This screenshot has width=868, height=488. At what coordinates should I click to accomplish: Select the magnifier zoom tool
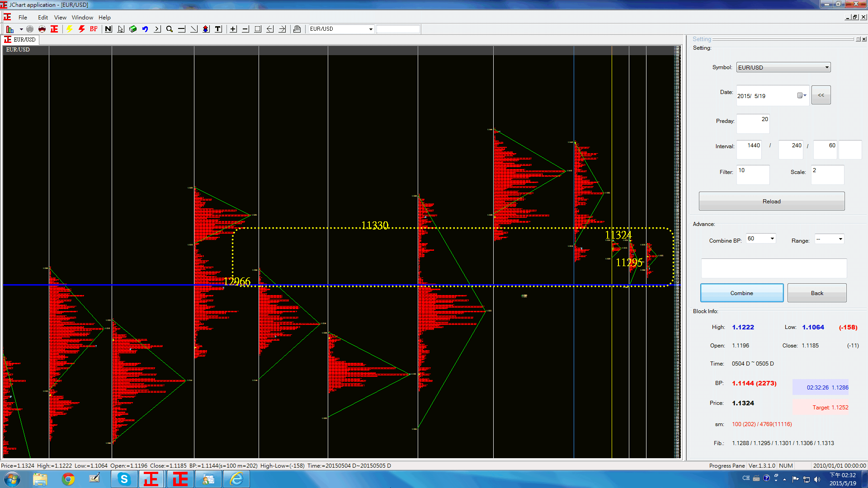coord(170,29)
